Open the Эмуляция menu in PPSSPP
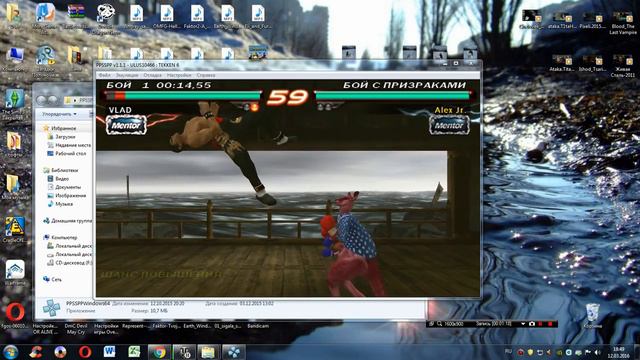The width and height of the screenshot is (640, 360). [x=127, y=76]
